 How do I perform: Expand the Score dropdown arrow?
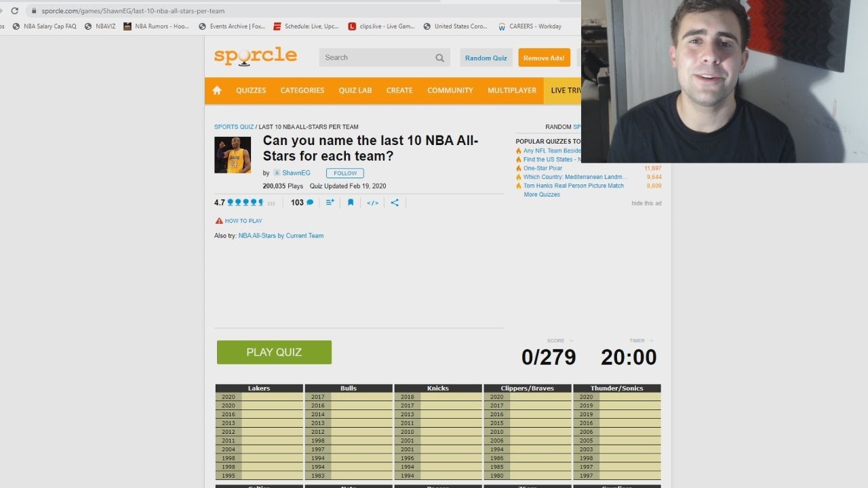pyautogui.click(x=572, y=341)
